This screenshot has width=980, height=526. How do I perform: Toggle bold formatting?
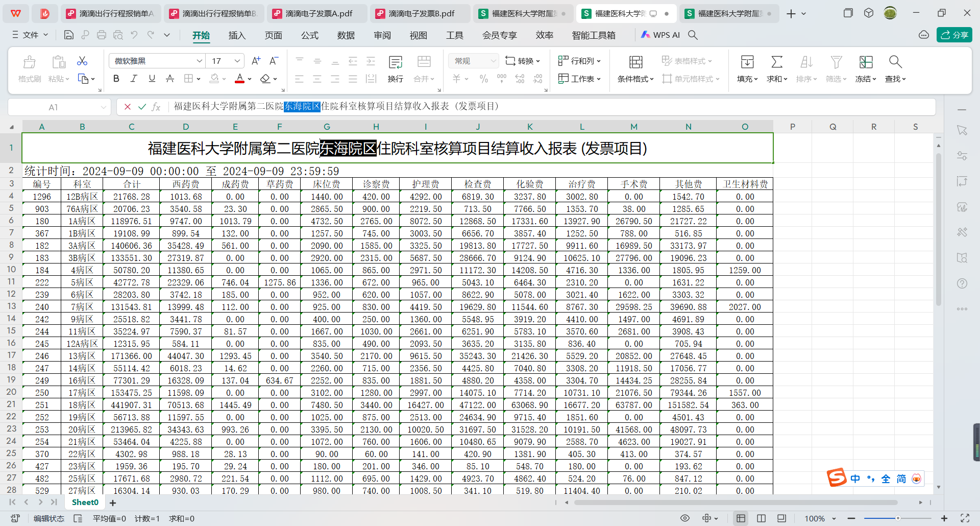(x=116, y=79)
